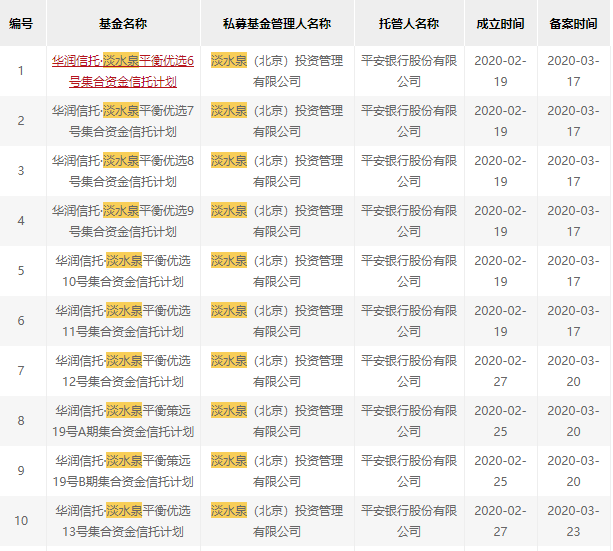This screenshot has height=551, width=613.
Task: Click filing date 2020-03-20 in row 7
Action: pyautogui.click(x=574, y=371)
